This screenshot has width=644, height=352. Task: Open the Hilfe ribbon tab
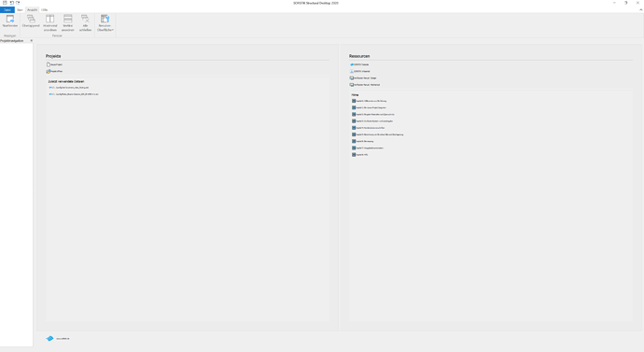[45, 10]
